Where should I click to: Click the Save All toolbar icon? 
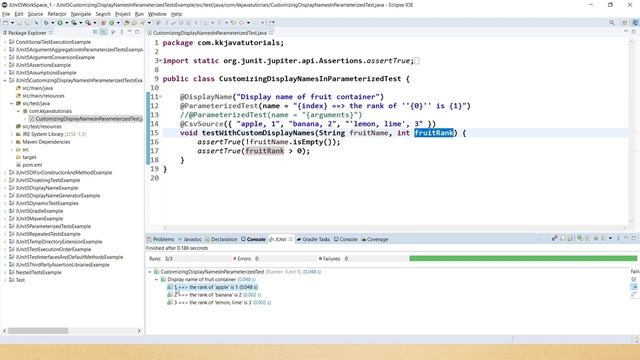(x=27, y=23)
